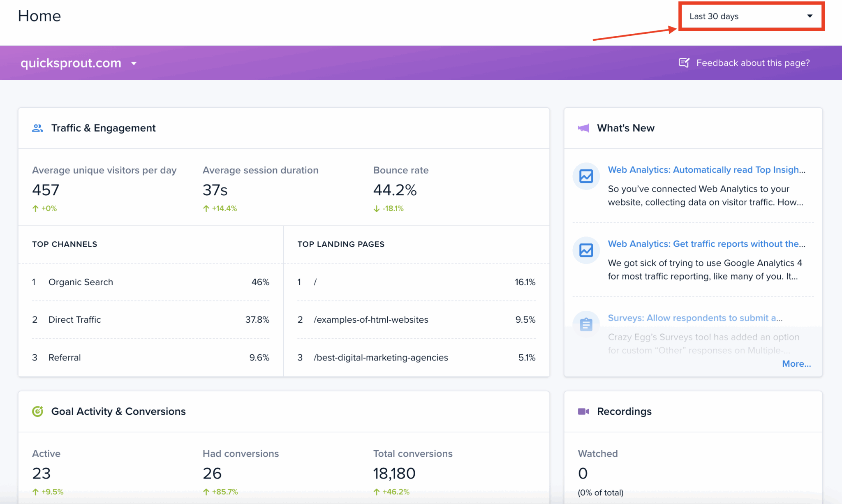Open the Web Analytics Top Insights article
This screenshot has height=504, width=842.
(x=706, y=169)
